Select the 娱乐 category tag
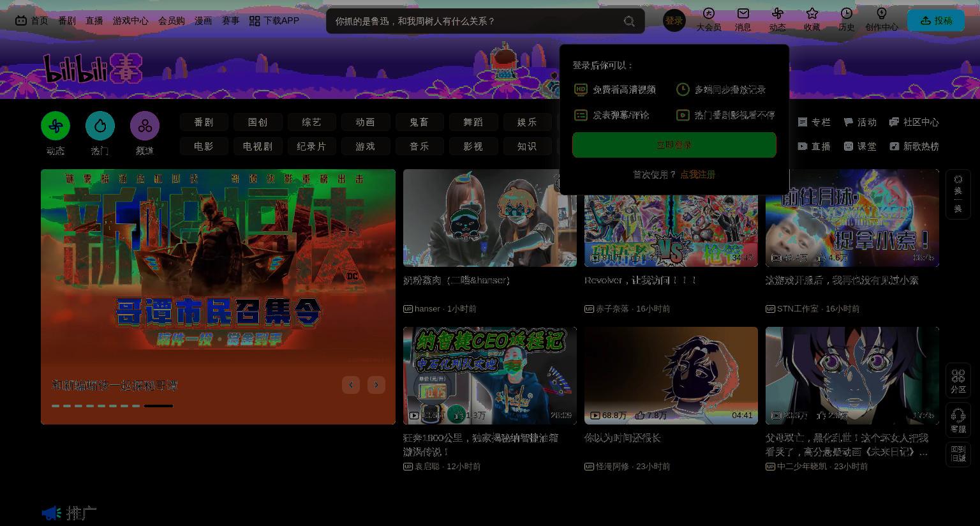 coord(527,122)
